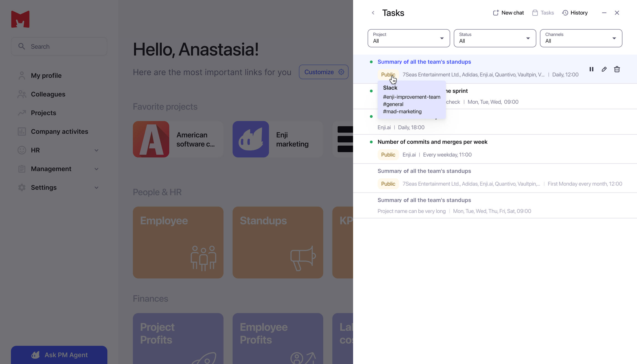The height and width of the screenshot is (364, 637).
Task: Click the Customize button with gear
Action: [324, 72]
